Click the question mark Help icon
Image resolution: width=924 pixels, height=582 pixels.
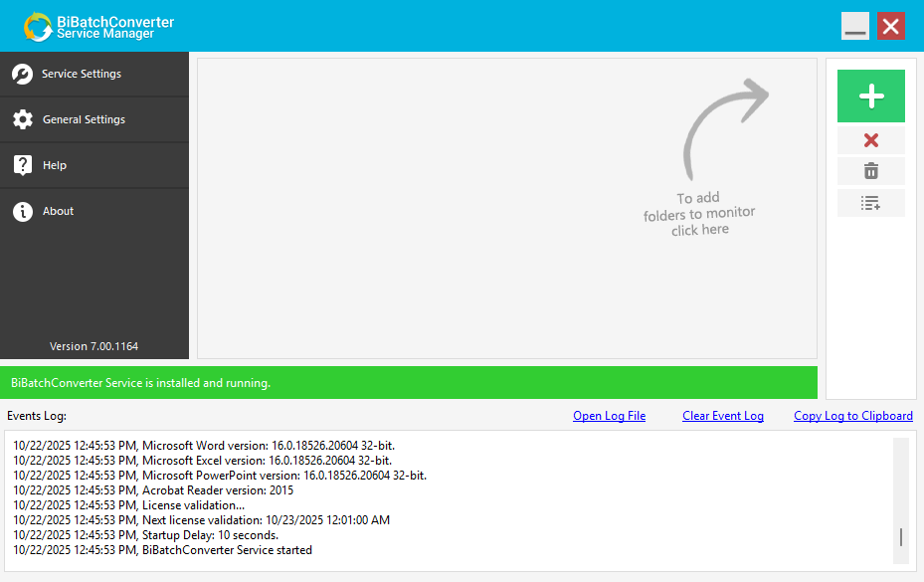pyautogui.click(x=22, y=165)
